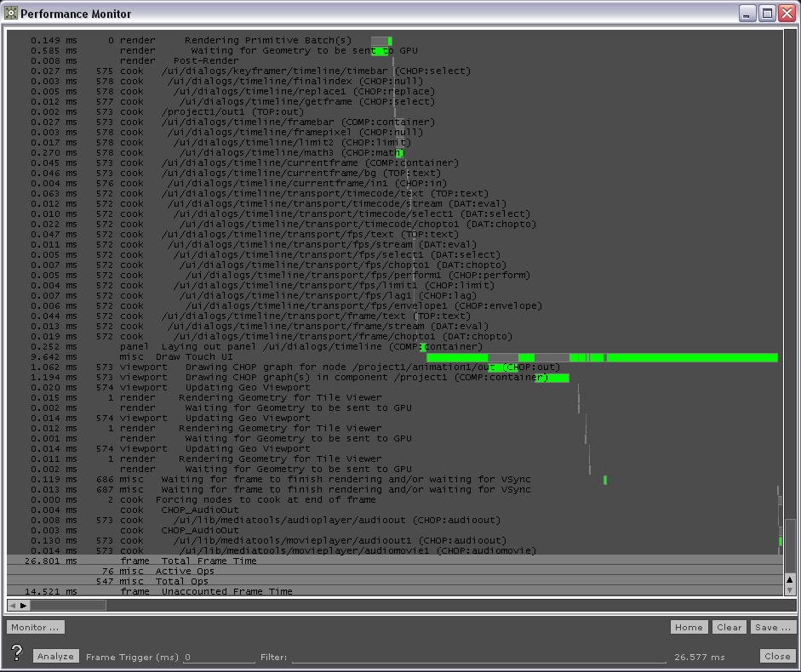Click the right arrow of the horizontal scrollbar
801x672 pixels.
[x=21, y=605]
